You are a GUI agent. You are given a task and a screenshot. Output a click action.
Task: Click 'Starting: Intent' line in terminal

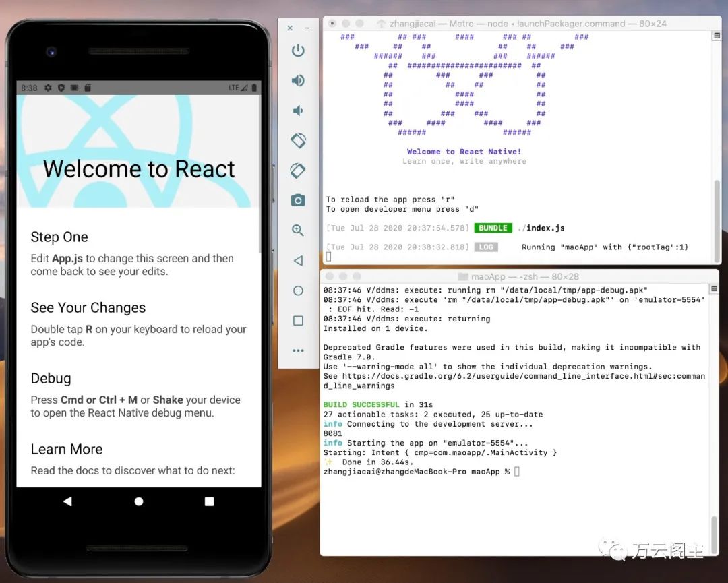coord(439,452)
